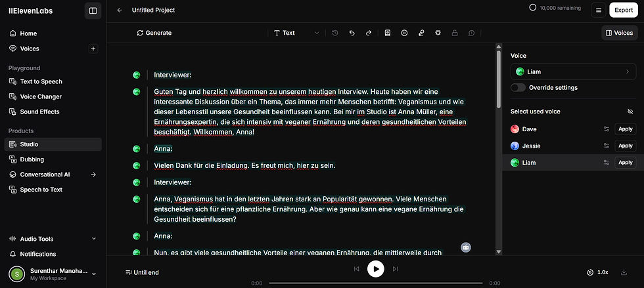This screenshot has width=644, height=288.
Task: Open the Until end playback mode
Action: coord(142,272)
